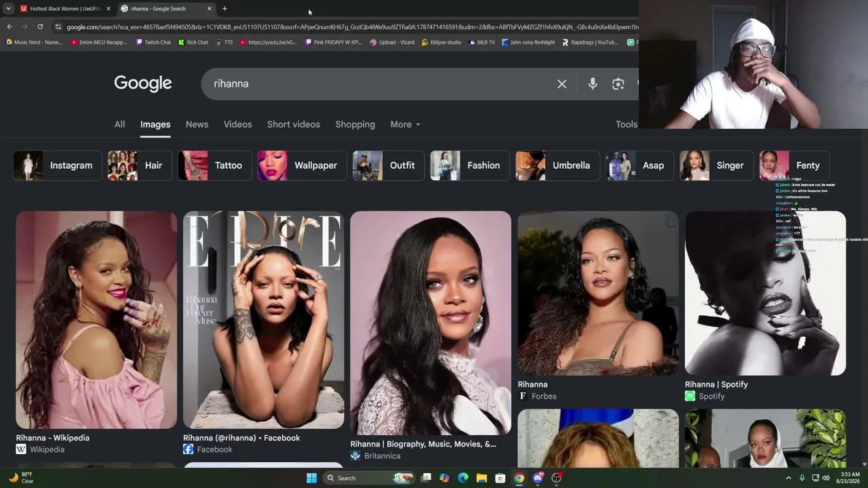Switch to Chrome in the taskbar
Image resolution: width=868 pixels, height=488 pixels.
[519, 478]
